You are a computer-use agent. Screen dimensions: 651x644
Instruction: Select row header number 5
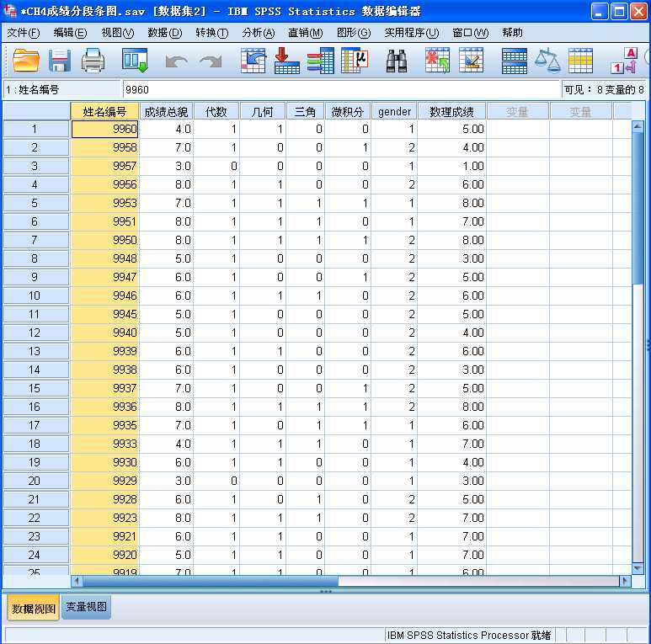point(36,203)
